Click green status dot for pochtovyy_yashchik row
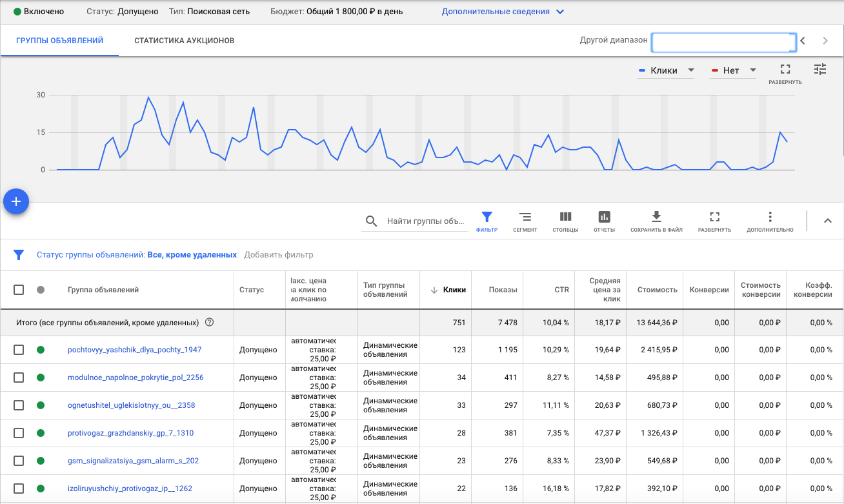844x504 pixels. click(41, 350)
